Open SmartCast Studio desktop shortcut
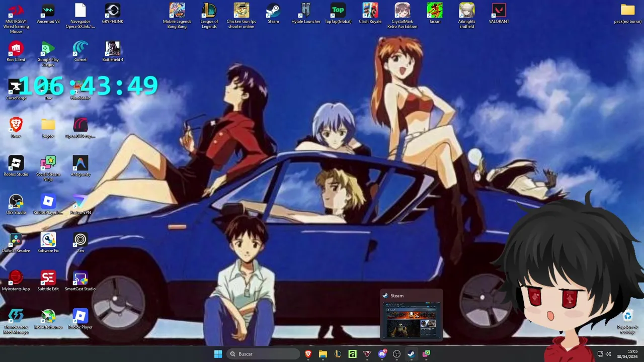 [x=80, y=282]
